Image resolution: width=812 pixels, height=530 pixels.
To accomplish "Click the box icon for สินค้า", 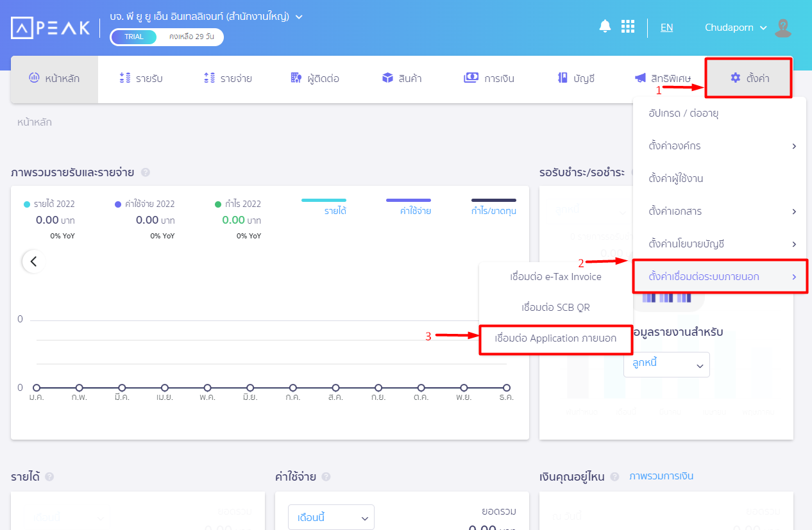I will point(387,78).
